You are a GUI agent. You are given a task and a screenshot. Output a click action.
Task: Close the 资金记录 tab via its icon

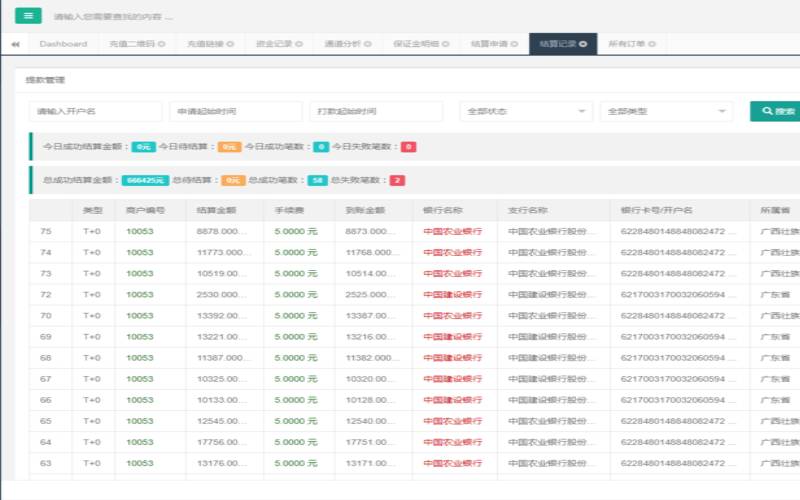click(299, 44)
